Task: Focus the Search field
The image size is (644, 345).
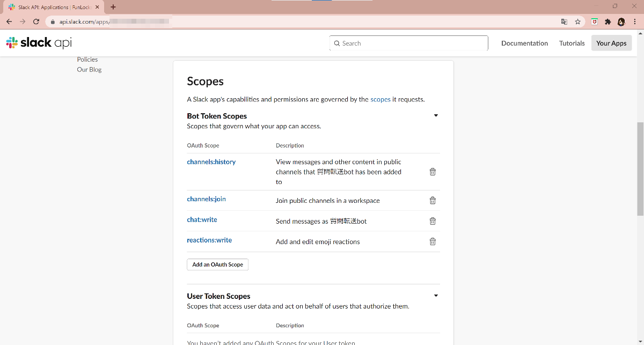Action: (x=409, y=43)
